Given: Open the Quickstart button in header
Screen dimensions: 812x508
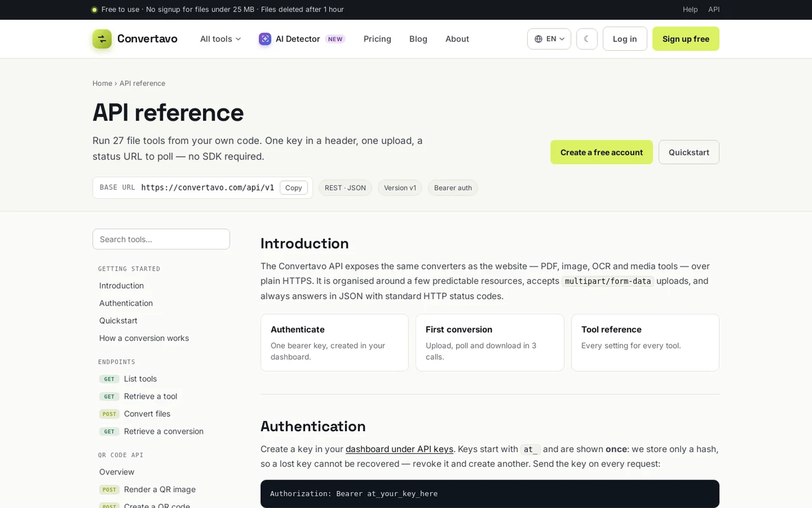Looking at the screenshot, I should 689,152.
